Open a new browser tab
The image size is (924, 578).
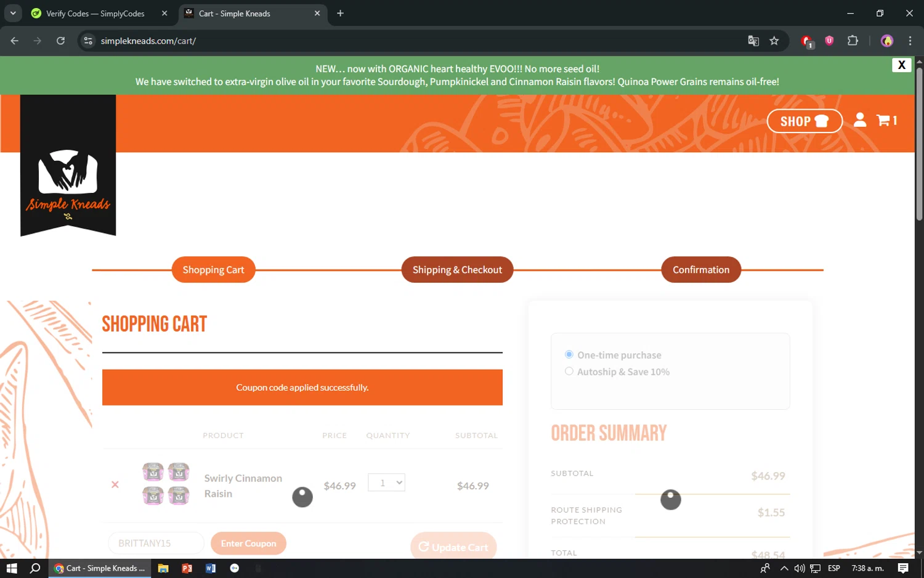click(x=340, y=13)
